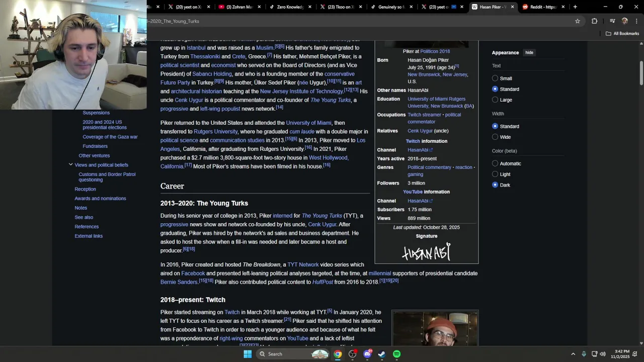This screenshot has height=362, width=644.
Task: Select Light color mode
Action: coord(495,174)
